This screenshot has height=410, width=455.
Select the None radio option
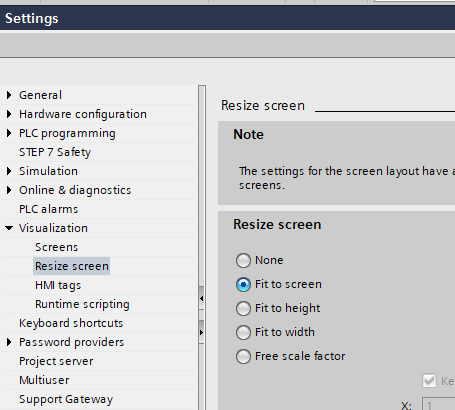pos(243,260)
